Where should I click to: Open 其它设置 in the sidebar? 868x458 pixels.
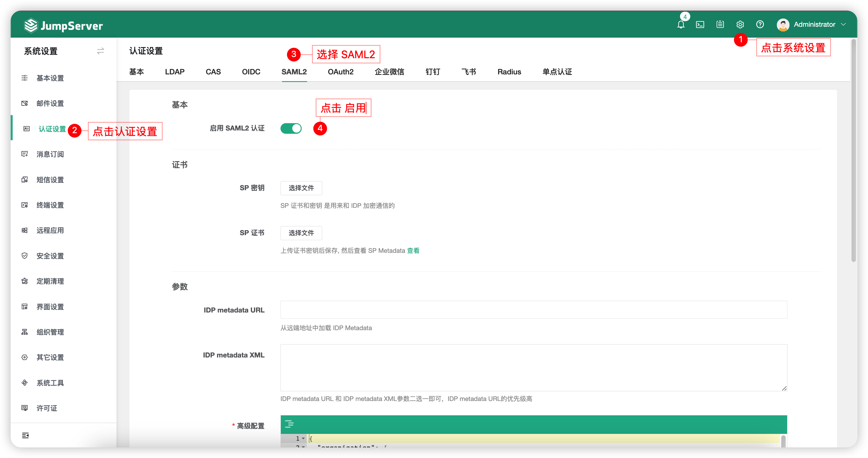tap(50, 357)
